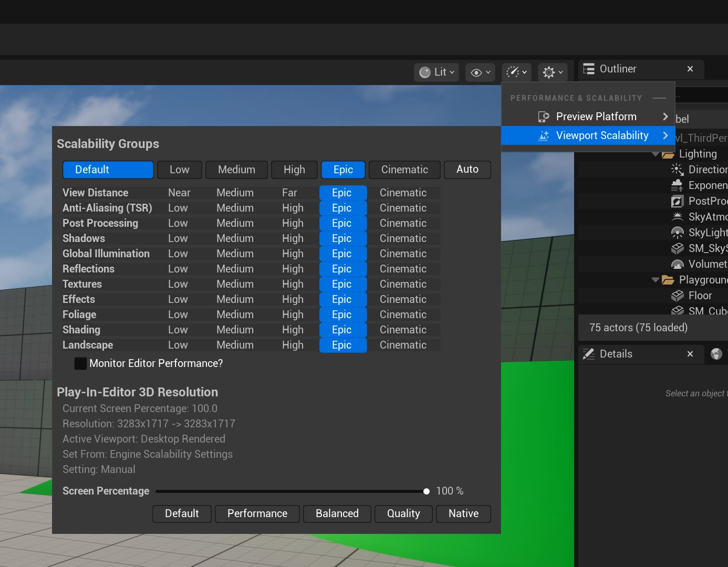Set Post Processing to High
This screenshot has height=567, width=728.
pos(293,223)
